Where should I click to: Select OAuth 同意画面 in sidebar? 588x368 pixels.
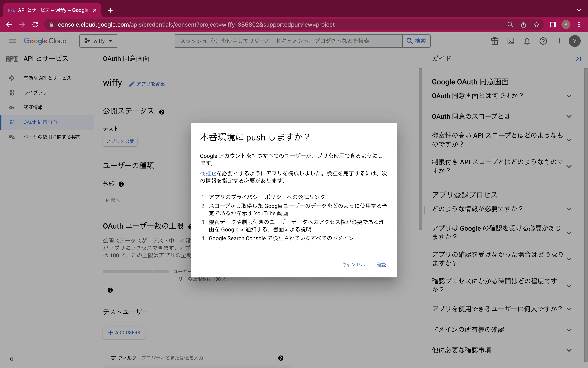(47, 122)
